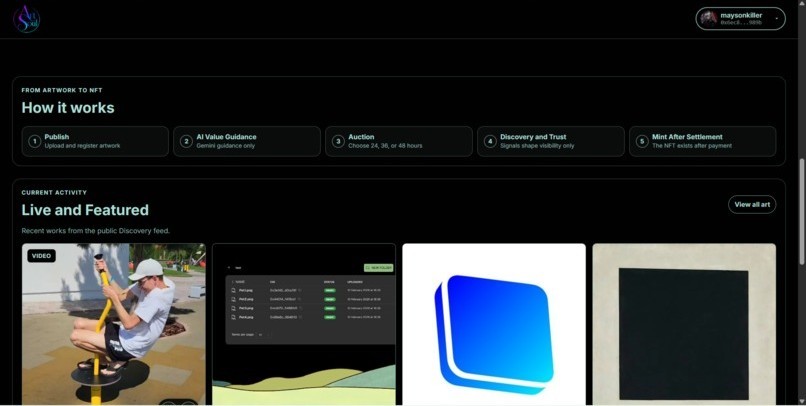806x406 pixels.
Task: Click the FROM ARTWORK TO NFT label
Action: coord(62,90)
